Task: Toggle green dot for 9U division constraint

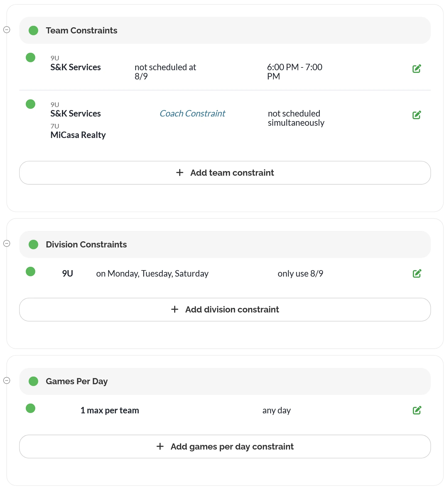Action: click(30, 271)
